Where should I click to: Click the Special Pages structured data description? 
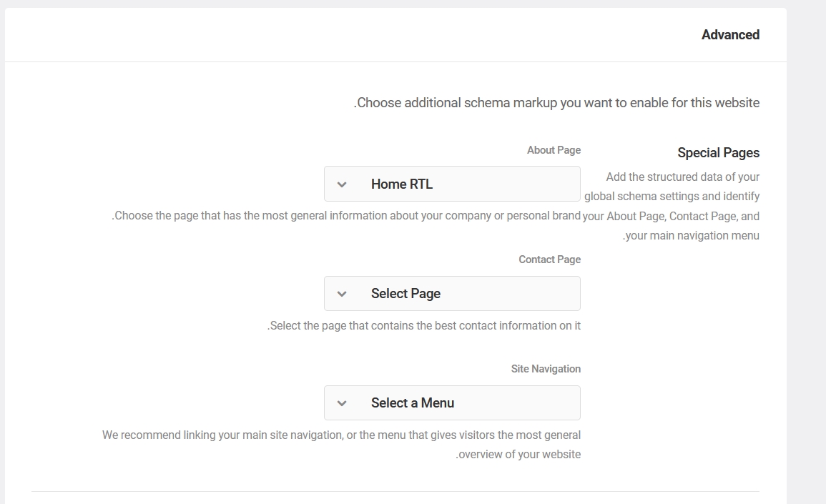pos(672,206)
